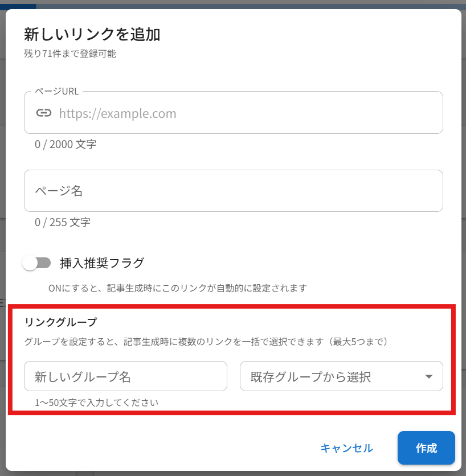Click the 0 / 2000 文字 character counter
Image resolution: width=466 pixels, height=476 pixels.
66,145
